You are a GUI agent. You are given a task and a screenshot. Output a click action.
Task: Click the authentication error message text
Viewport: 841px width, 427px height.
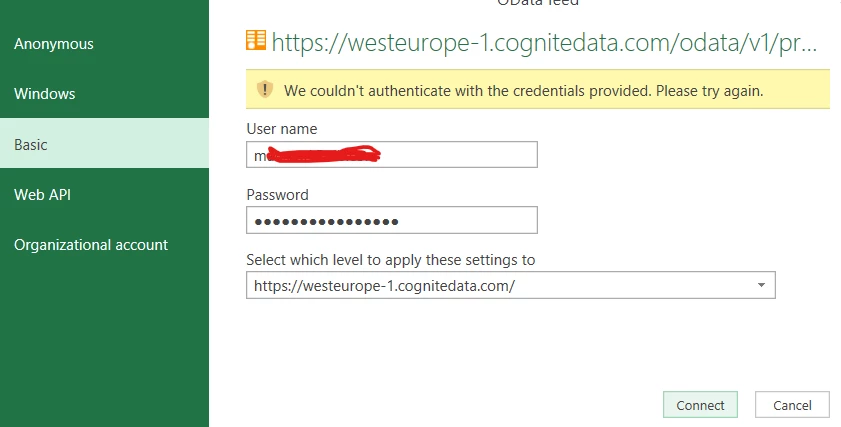[x=523, y=90]
